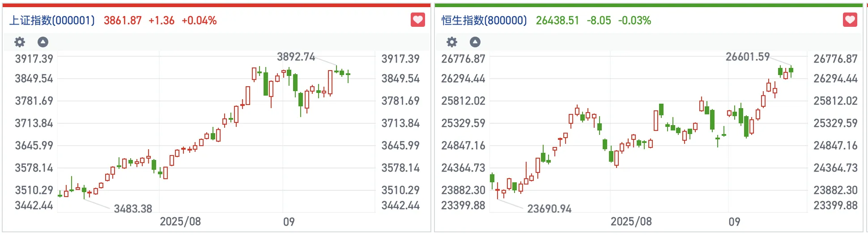The height and width of the screenshot is (235, 868).
Task: Click the 26601.59 high label on Hang Seng chart
Action: coord(747,57)
